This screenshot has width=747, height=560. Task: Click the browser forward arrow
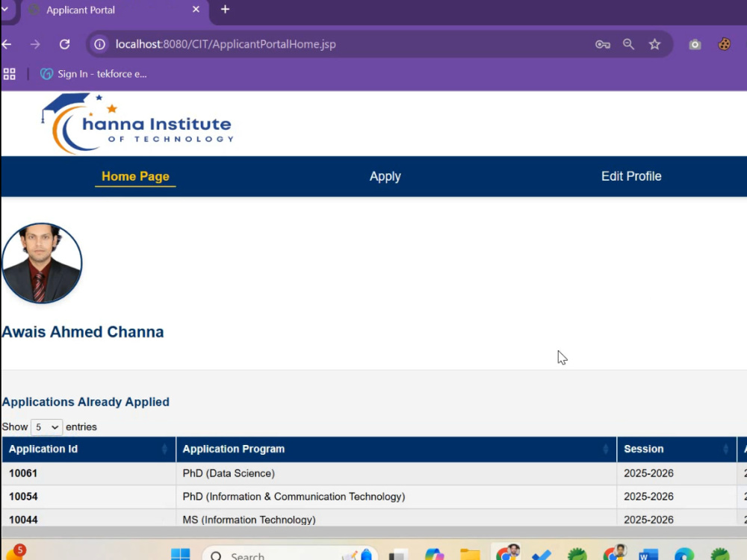point(35,44)
